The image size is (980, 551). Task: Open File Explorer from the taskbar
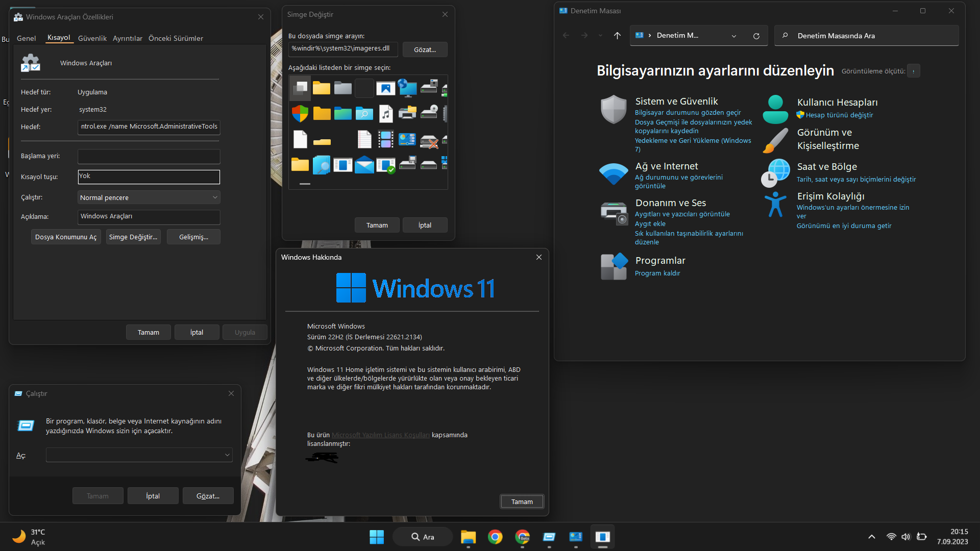click(x=468, y=537)
